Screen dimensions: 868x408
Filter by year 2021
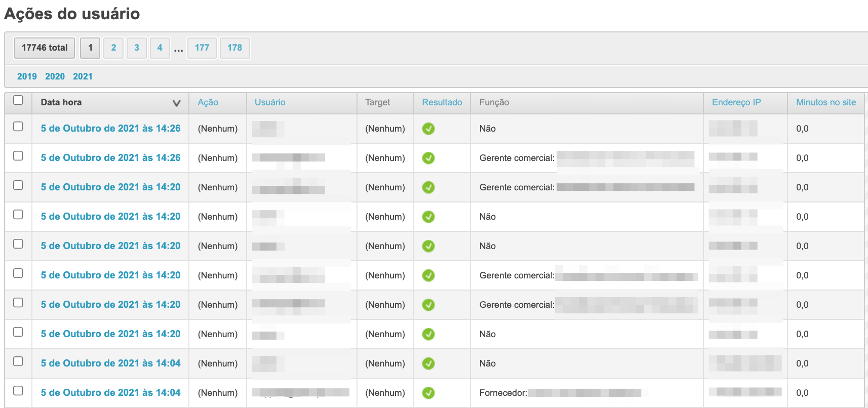coord(83,76)
